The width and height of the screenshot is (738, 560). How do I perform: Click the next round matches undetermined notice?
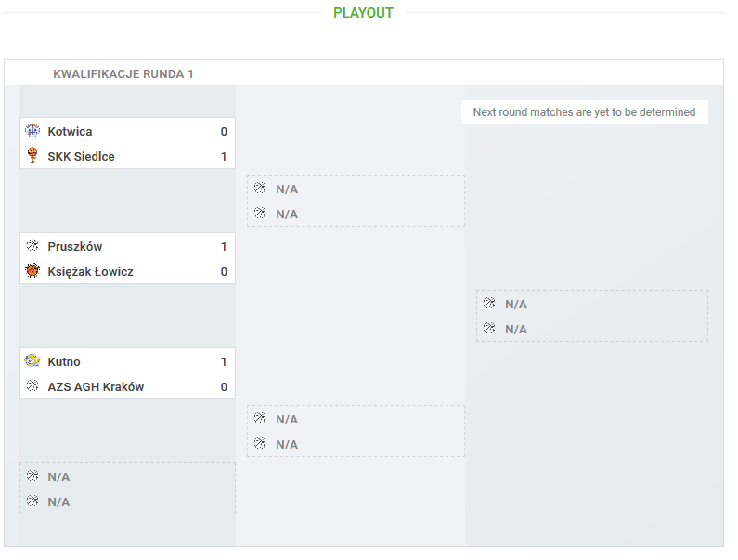585,112
